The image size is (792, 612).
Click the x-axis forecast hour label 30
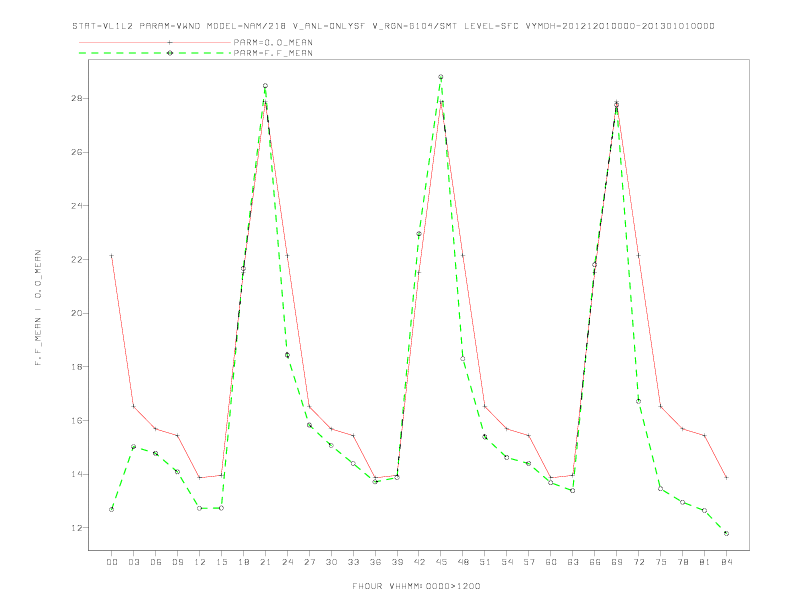pyautogui.click(x=331, y=562)
